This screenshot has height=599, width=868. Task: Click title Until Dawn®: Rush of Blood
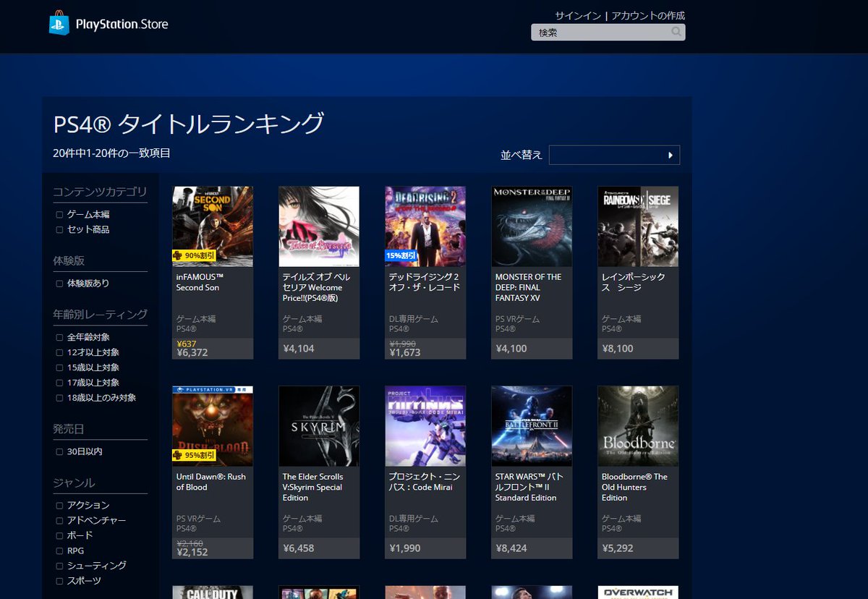click(x=210, y=482)
